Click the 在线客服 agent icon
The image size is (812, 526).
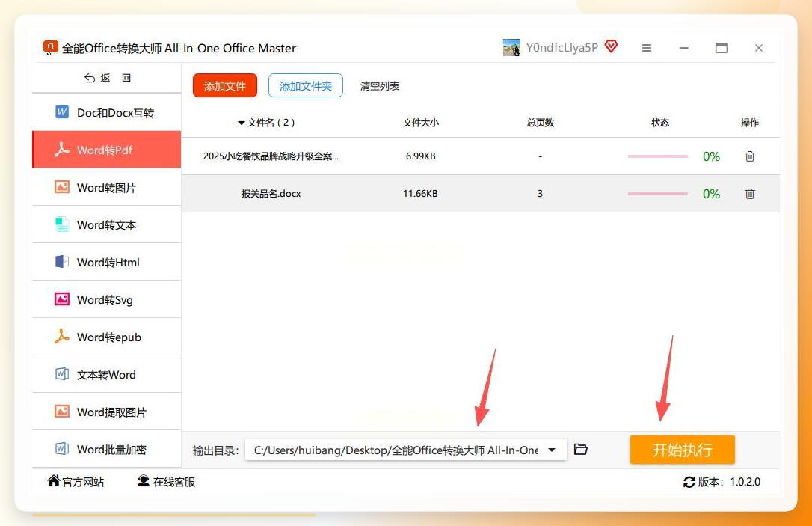click(144, 481)
